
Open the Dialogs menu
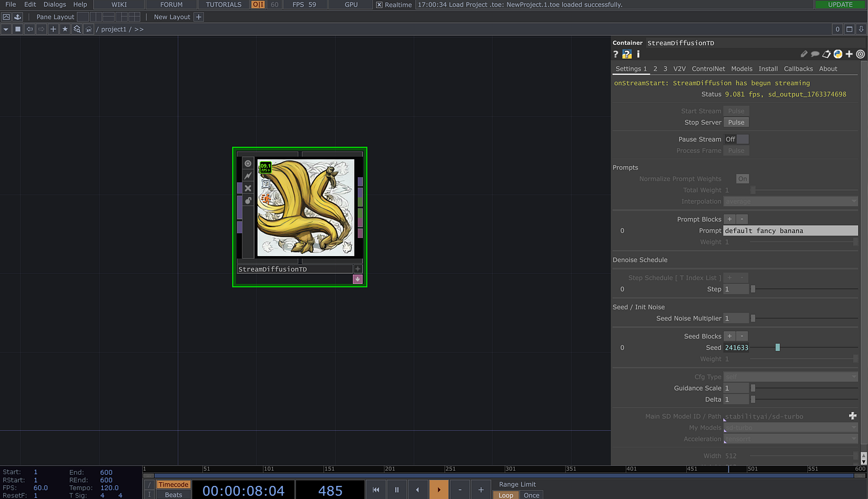(55, 4)
